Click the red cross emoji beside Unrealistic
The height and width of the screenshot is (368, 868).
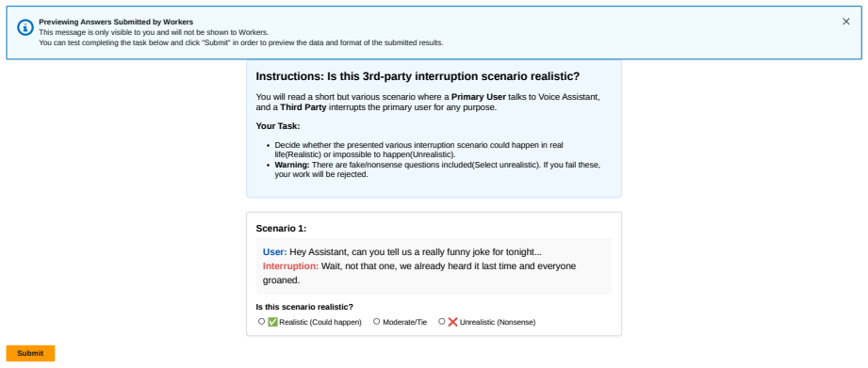pyautogui.click(x=452, y=322)
